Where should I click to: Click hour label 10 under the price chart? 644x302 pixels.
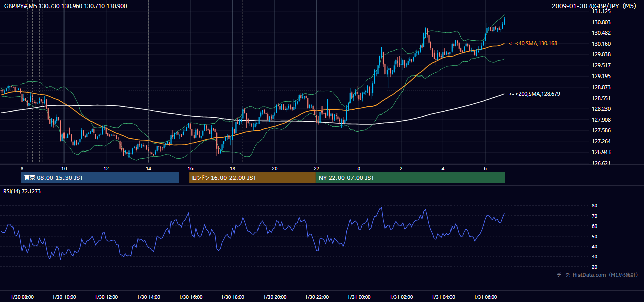pyautogui.click(x=64, y=168)
